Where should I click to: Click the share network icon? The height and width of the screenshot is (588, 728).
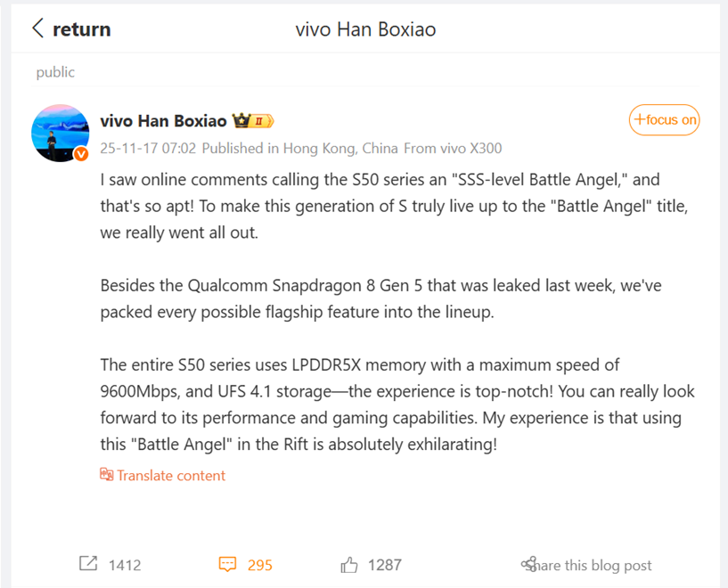pyautogui.click(x=528, y=564)
